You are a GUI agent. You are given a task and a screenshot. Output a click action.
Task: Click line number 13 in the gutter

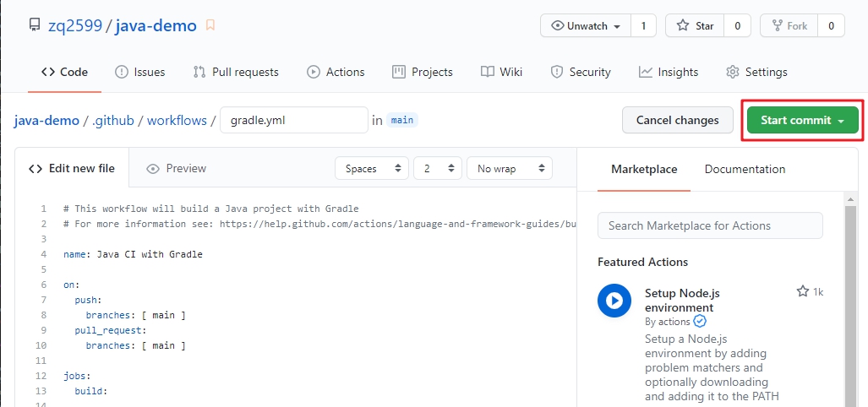pyautogui.click(x=41, y=391)
